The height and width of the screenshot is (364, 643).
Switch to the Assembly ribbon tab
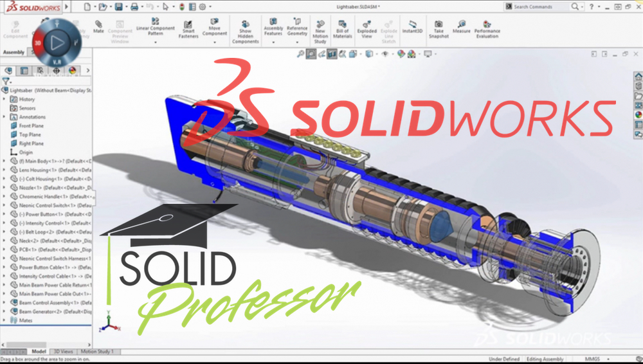14,52
